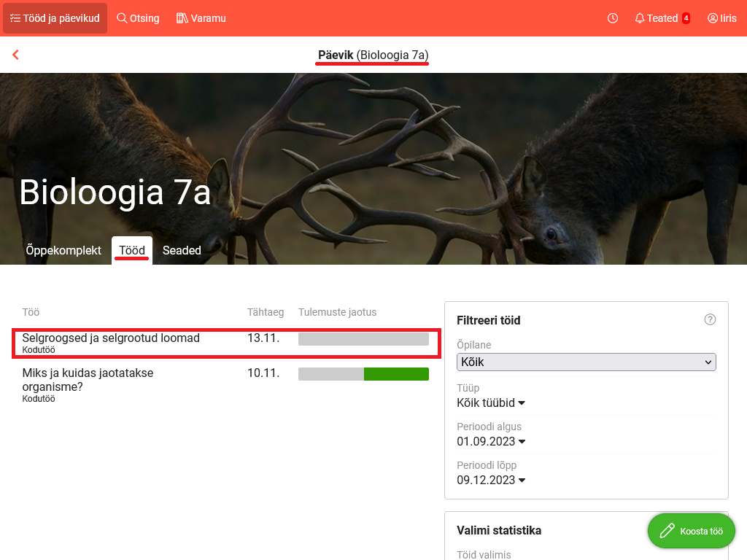Click green results bar for 10.11. assignment
Image resolution: width=747 pixels, height=560 pixels.
pyautogui.click(x=396, y=374)
